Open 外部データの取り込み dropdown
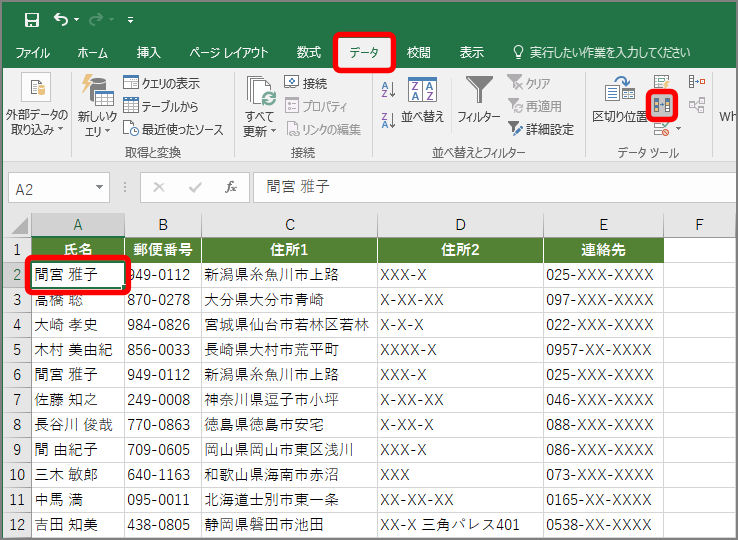The height and width of the screenshot is (540, 738). point(36,106)
